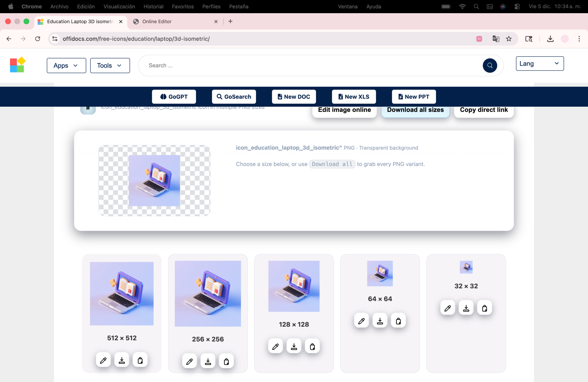The width and height of the screenshot is (588, 382).
Task: Click the edit pencil icon for 512 × 512
Action: coord(103,360)
